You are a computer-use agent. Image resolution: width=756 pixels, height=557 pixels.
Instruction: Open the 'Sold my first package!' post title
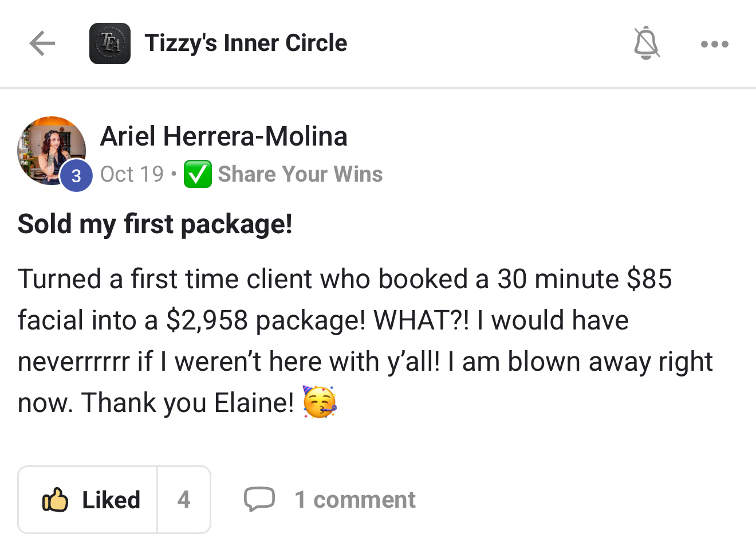(x=155, y=224)
